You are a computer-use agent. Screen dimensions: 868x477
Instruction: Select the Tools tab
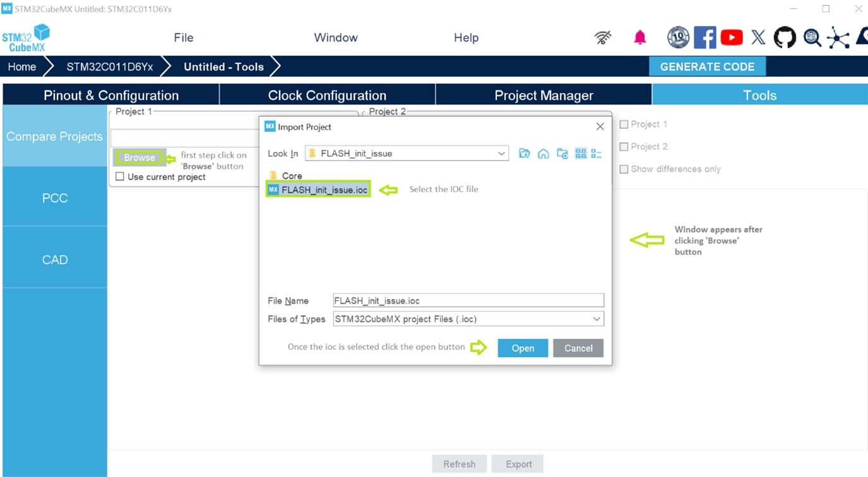(759, 95)
